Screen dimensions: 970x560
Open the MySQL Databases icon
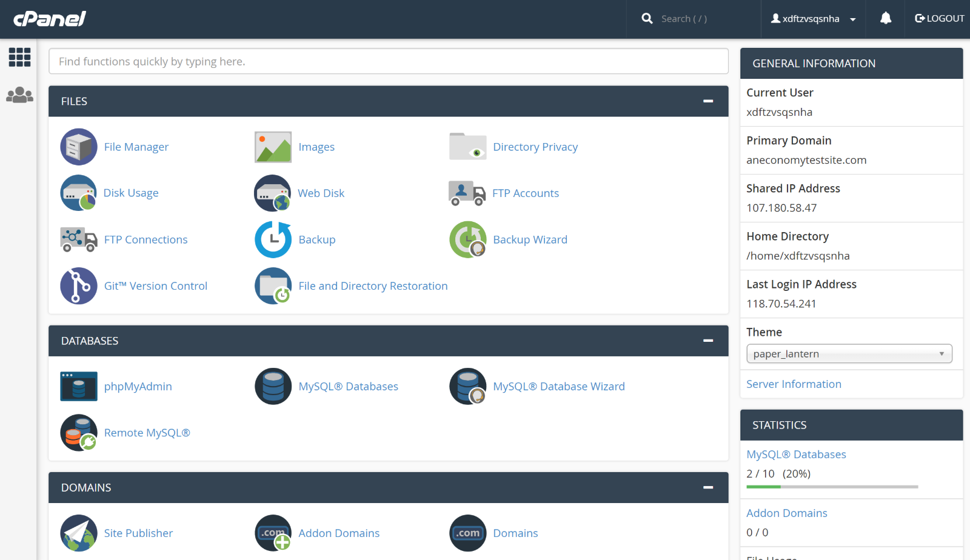pos(273,386)
